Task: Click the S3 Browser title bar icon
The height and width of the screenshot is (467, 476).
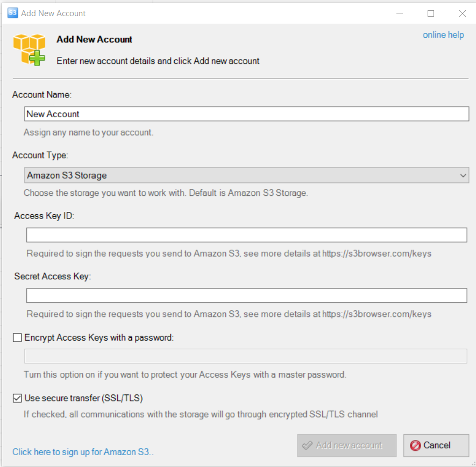Action: coord(12,13)
